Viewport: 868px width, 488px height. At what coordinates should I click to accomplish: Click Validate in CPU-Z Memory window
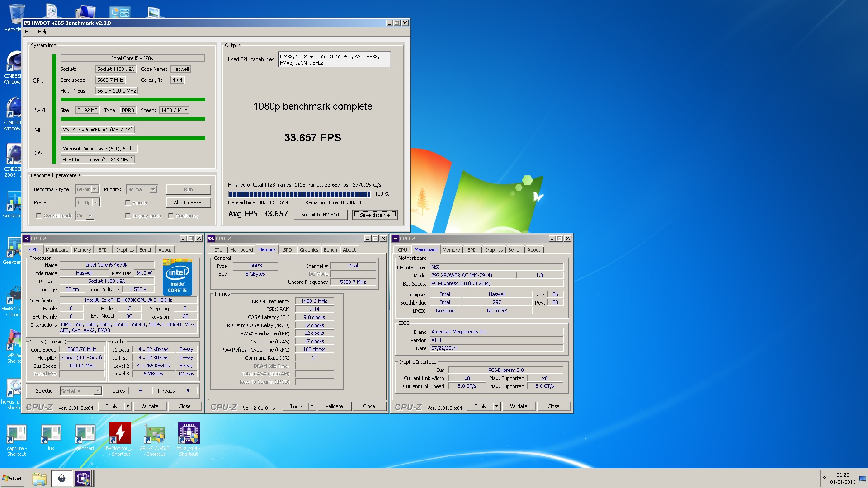point(334,406)
